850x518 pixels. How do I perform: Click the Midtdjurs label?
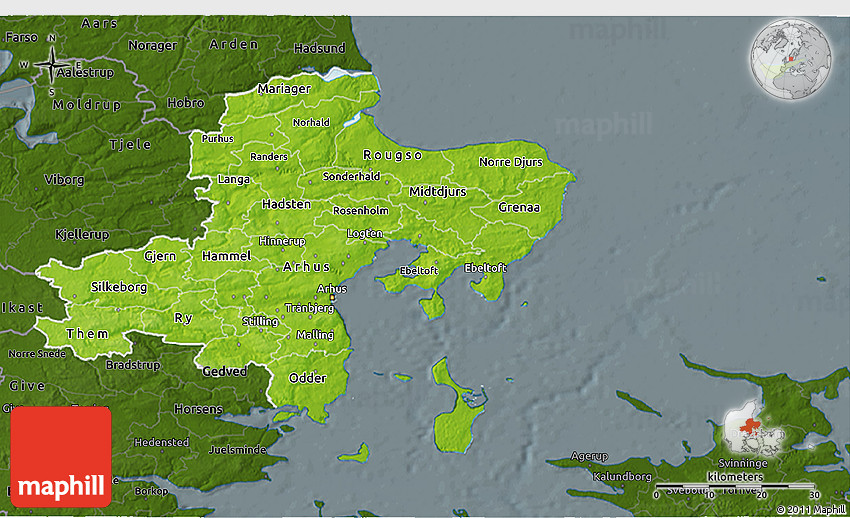pos(437,191)
